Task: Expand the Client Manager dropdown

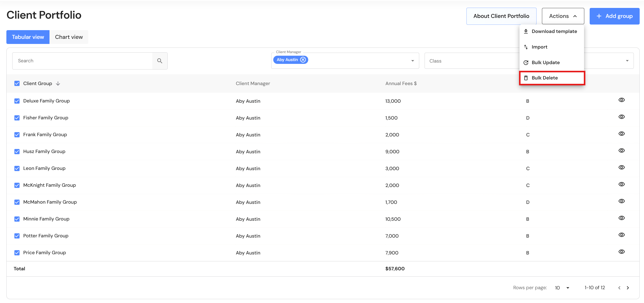Action: [x=413, y=61]
